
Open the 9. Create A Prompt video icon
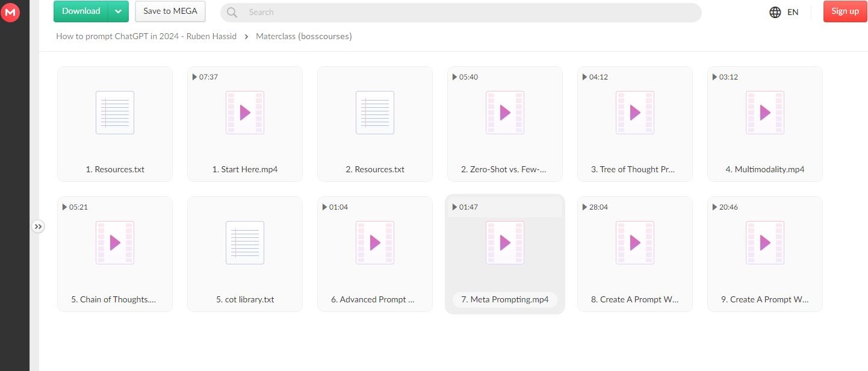[x=765, y=243]
